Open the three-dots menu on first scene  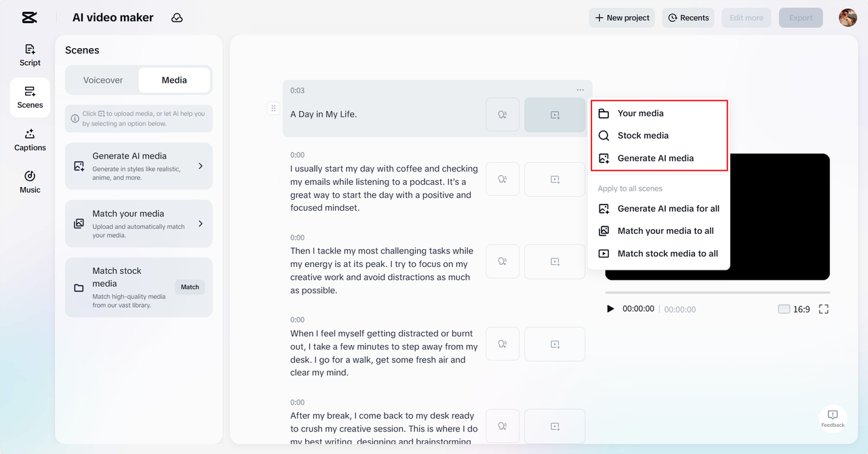(x=580, y=90)
